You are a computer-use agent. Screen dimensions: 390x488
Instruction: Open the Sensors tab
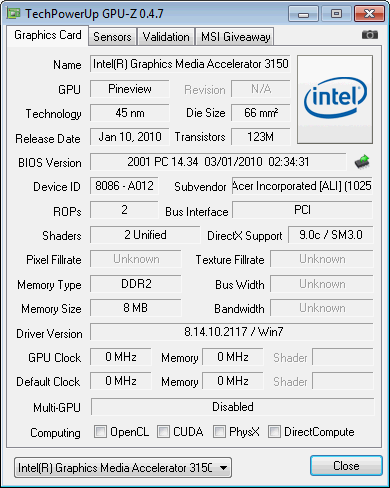click(x=112, y=37)
